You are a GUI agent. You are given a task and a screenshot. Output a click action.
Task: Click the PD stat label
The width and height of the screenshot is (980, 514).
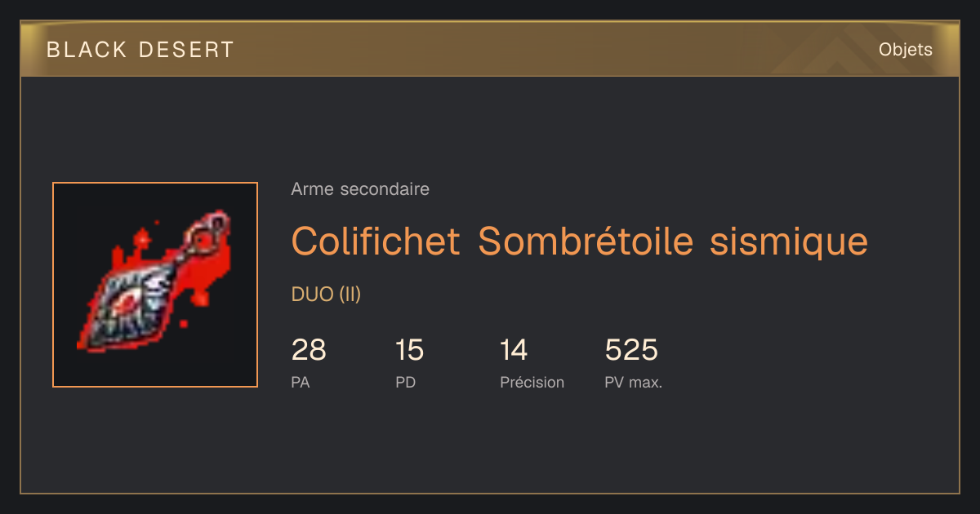[405, 382]
